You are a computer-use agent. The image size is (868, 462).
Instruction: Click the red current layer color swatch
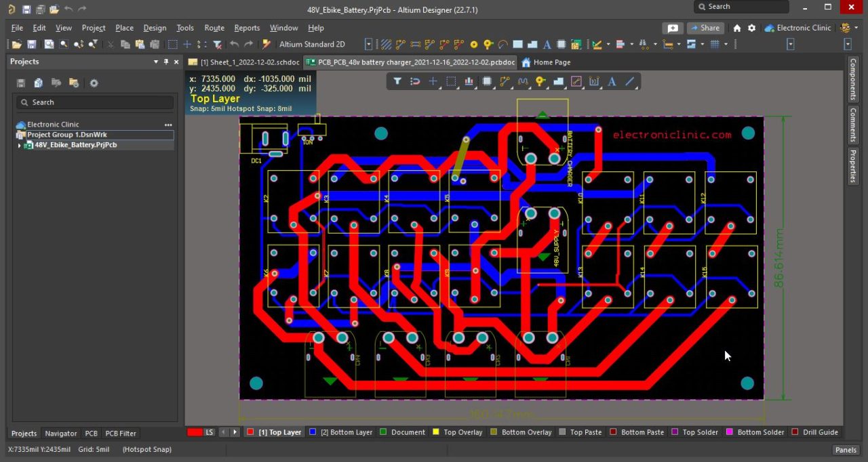(195, 432)
